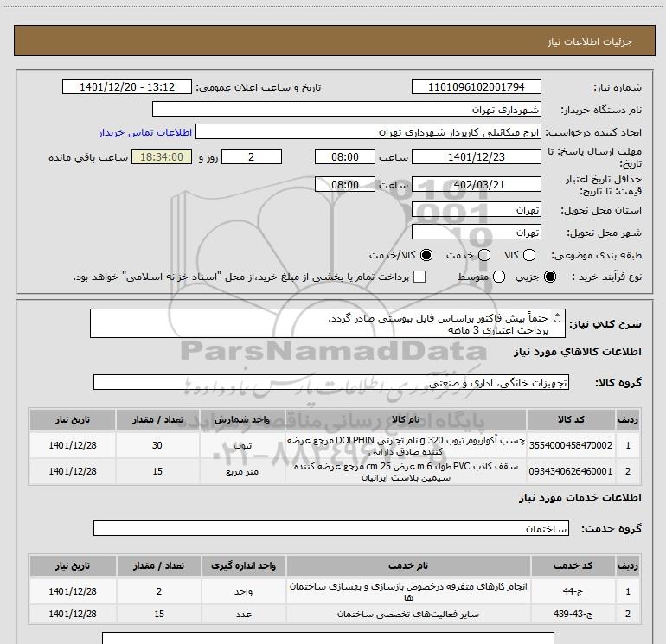Click the DOLPHIN aquarium glue item name

(x=406, y=446)
